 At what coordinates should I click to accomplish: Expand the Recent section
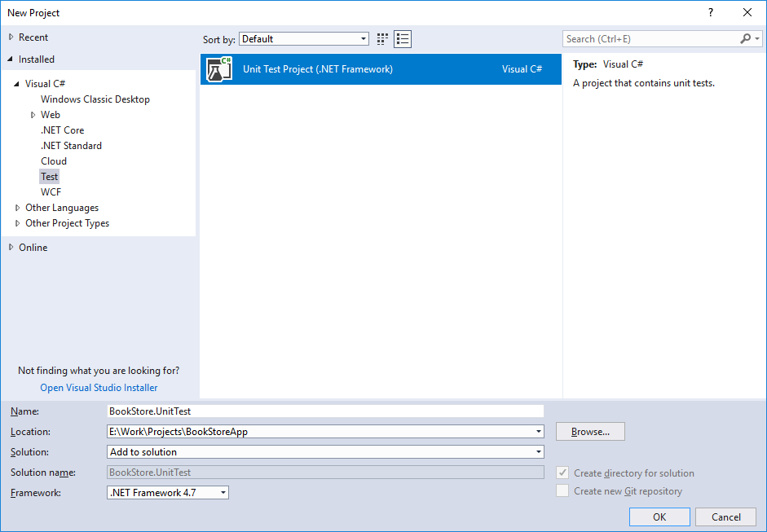[x=11, y=37]
